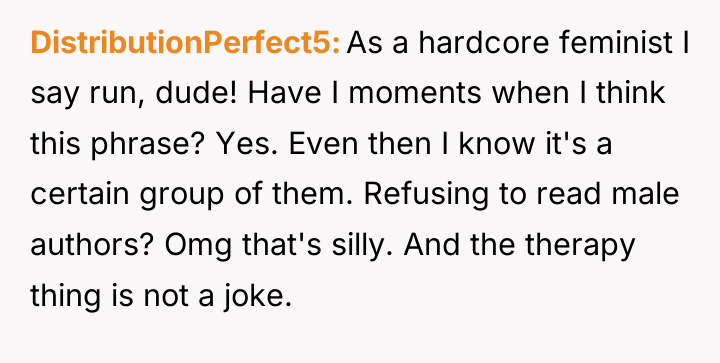Click the word "know" in the third line
720x363 pixels.
click(497, 144)
